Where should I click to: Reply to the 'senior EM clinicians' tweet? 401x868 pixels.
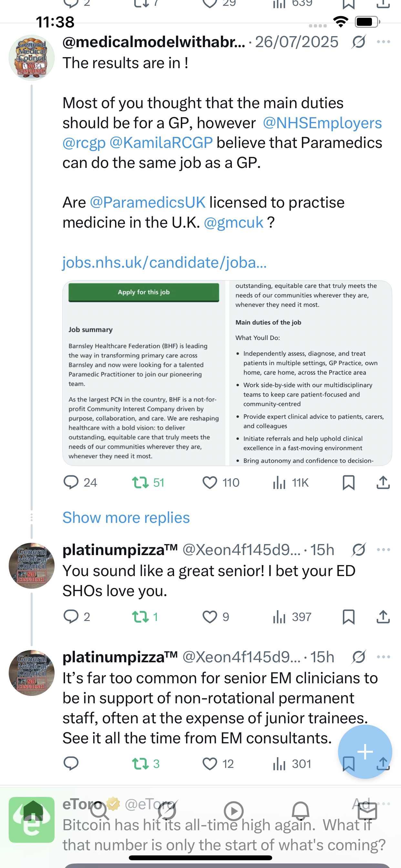pyautogui.click(x=71, y=764)
